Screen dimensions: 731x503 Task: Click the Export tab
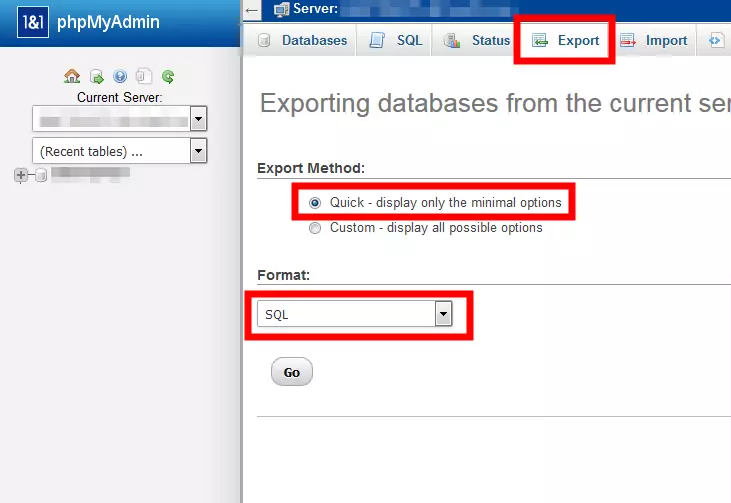pyautogui.click(x=566, y=41)
